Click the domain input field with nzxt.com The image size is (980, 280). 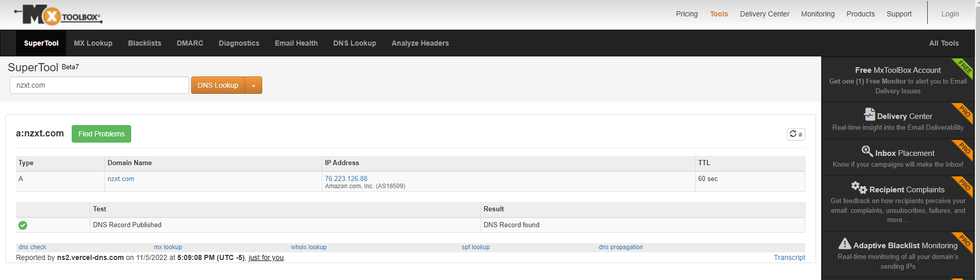(99, 85)
